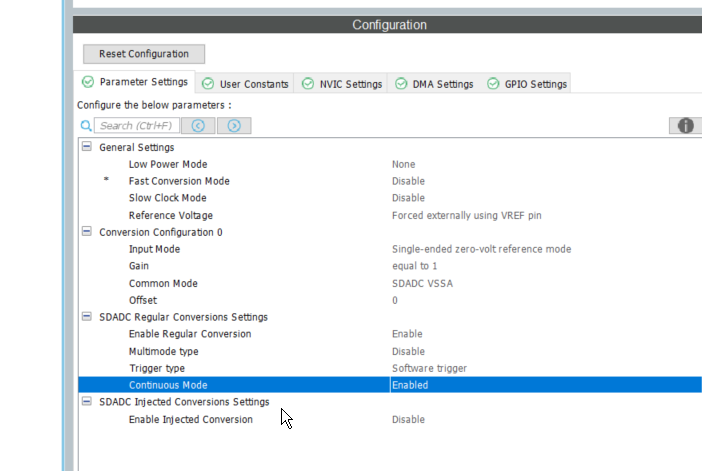The height and width of the screenshot is (471, 702).
Task: Collapse the General Settings section
Action: (87, 147)
